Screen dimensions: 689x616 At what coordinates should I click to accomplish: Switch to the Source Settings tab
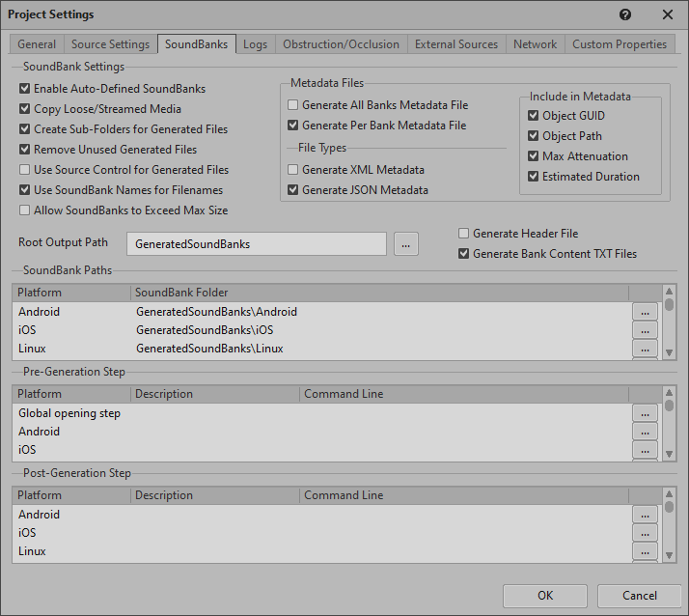110,44
